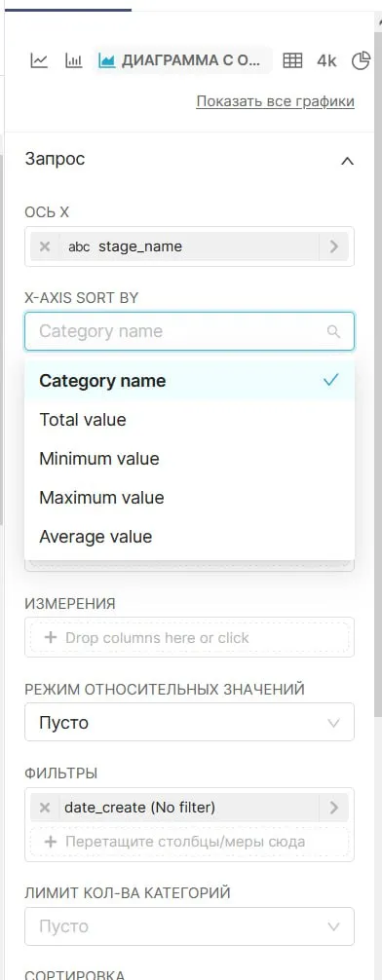
Task: Open Лимит кол-ва категорий dropdown
Action: (x=189, y=926)
